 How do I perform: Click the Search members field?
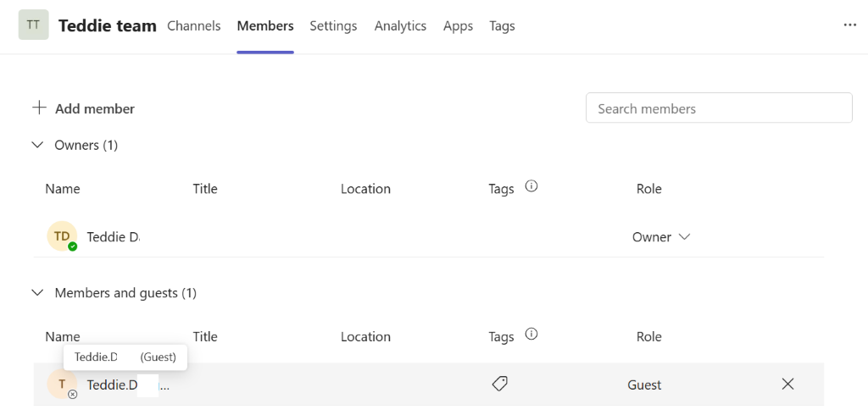(719, 108)
